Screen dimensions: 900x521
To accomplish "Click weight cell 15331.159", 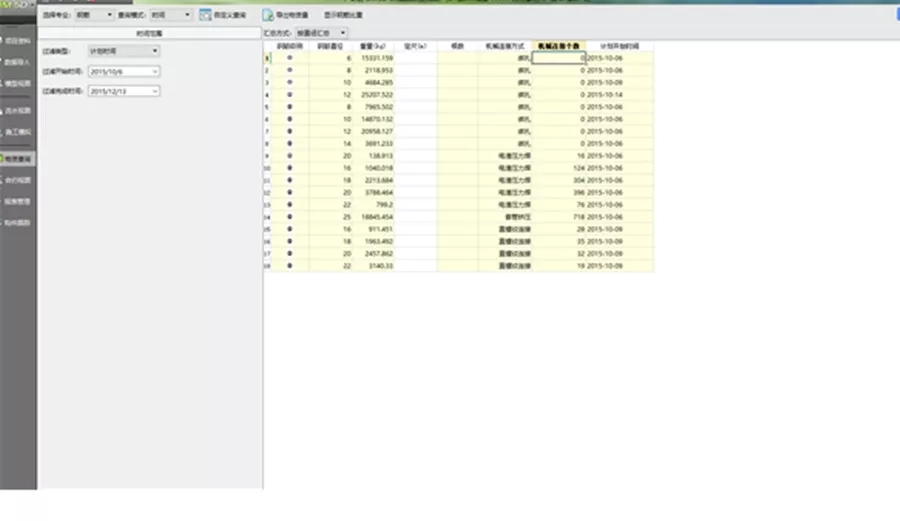I will (373, 58).
